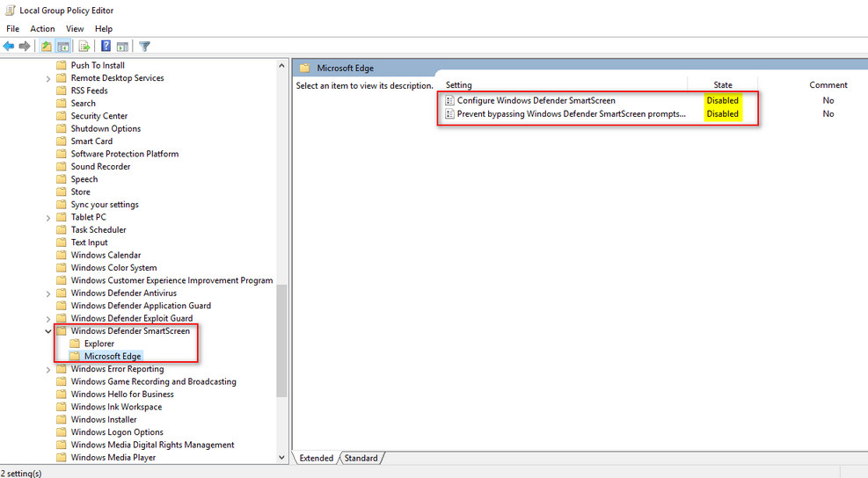The height and width of the screenshot is (478, 868).
Task: Toggle the Show/Hide Console Tree icon
Action: (63, 47)
